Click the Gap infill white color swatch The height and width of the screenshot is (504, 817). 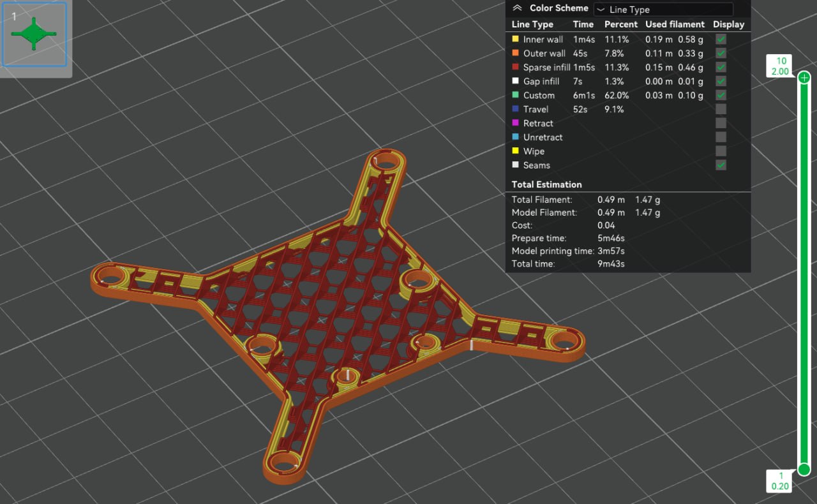pos(515,81)
